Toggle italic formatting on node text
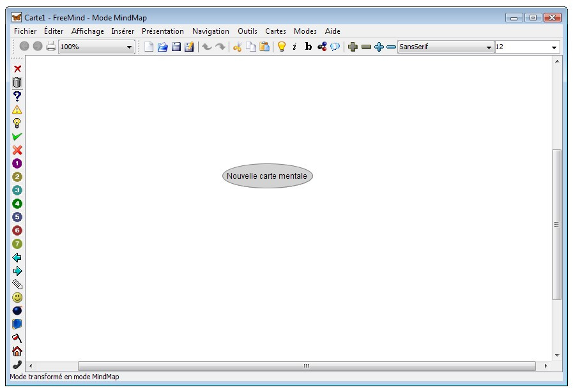Image resolution: width=573 pixels, height=392 pixels. click(294, 47)
